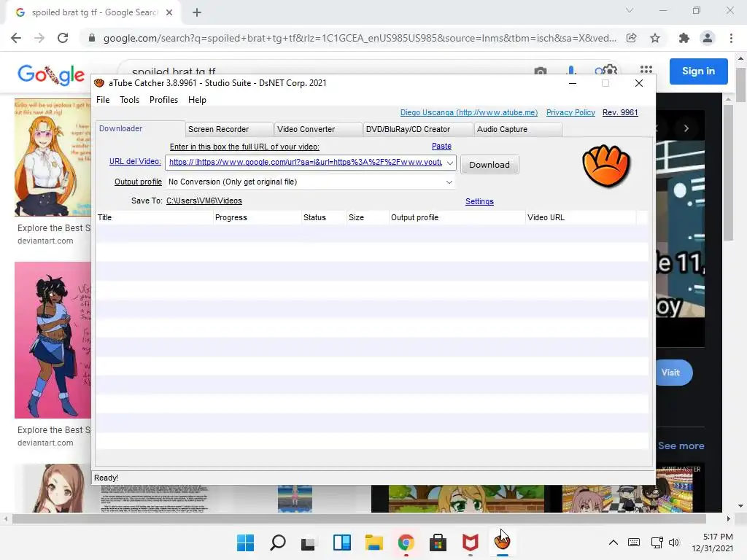Open Microsoft Store from taskbar
The width and height of the screenshot is (747, 560).
[x=438, y=542]
